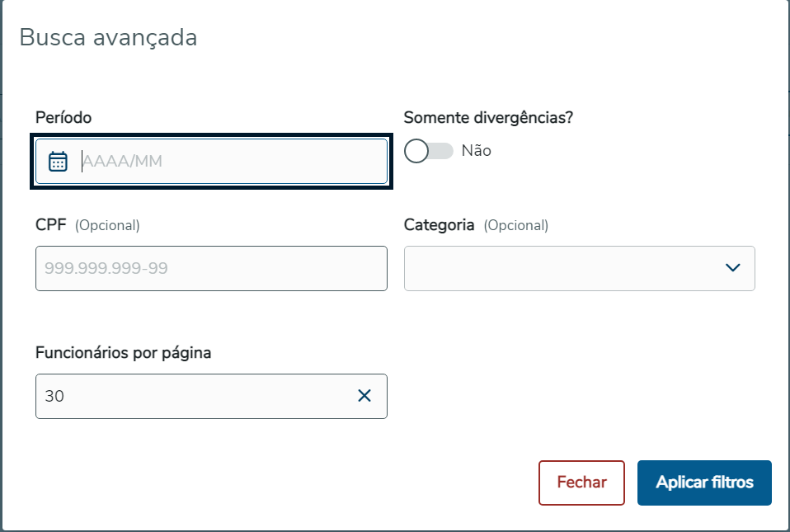Select the Funcionários por página field showing 30
790x532 pixels.
coord(190,396)
